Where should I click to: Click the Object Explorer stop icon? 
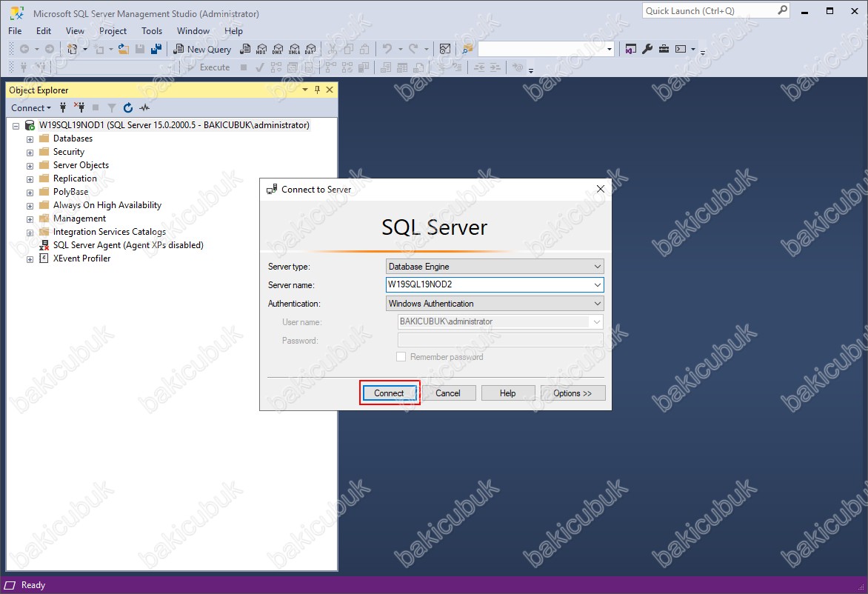pyautogui.click(x=96, y=108)
